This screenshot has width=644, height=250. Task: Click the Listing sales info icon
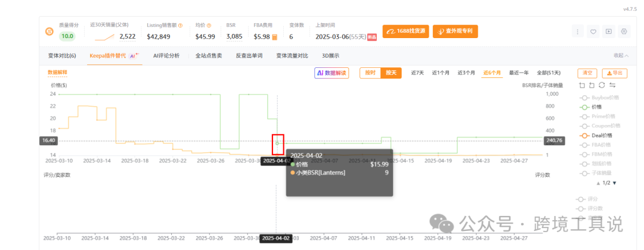tap(180, 26)
